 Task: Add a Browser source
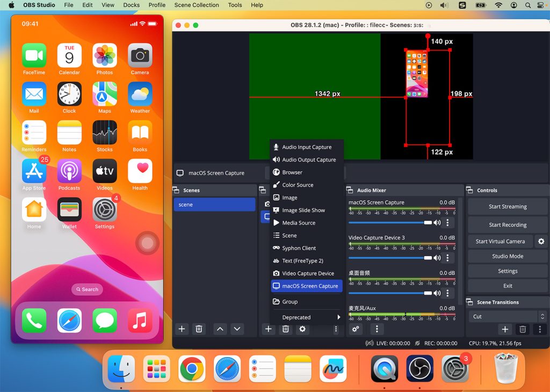coord(307,172)
